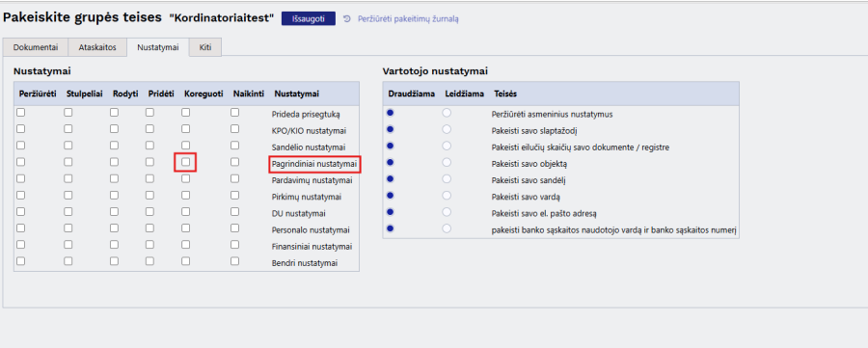Check Koreguoti for Personalo nustatymai
The width and height of the screenshot is (868, 348).
(186, 228)
